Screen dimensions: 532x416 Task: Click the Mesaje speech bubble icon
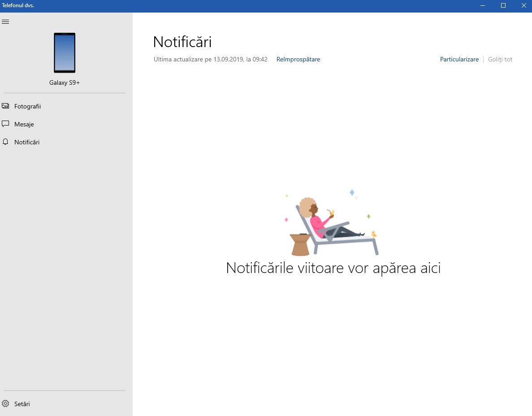(x=5, y=124)
